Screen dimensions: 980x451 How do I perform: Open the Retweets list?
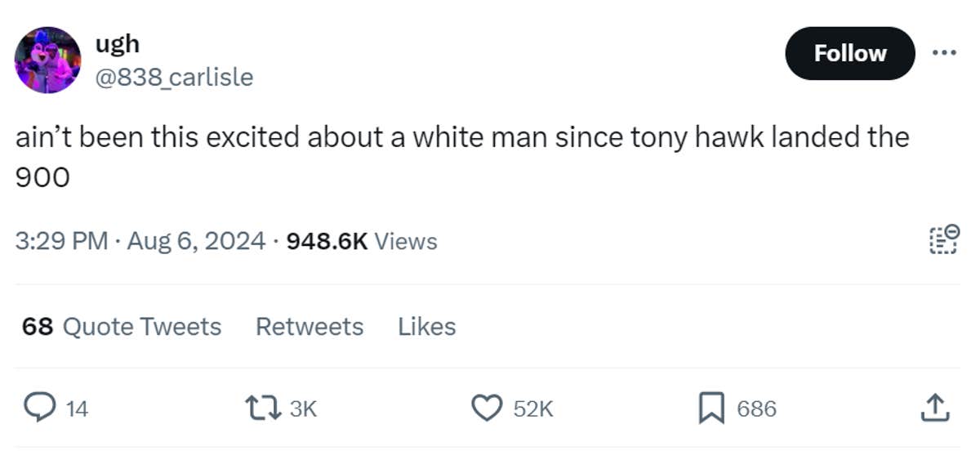(310, 327)
